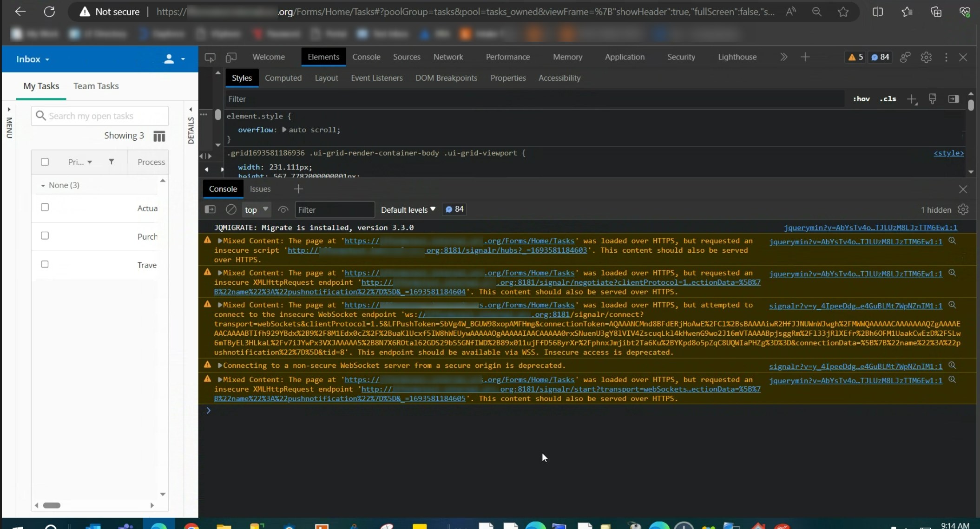Clear the console
Image resolution: width=980 pixels, height=529 pixels.
click(231, 209)
